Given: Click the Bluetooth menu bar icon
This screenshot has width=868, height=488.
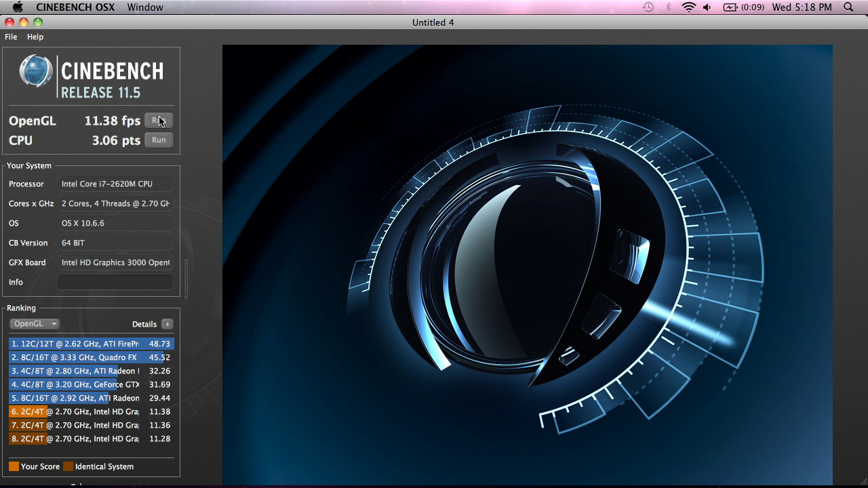Looking at the screenshot, I should click(x=669, y=7).
